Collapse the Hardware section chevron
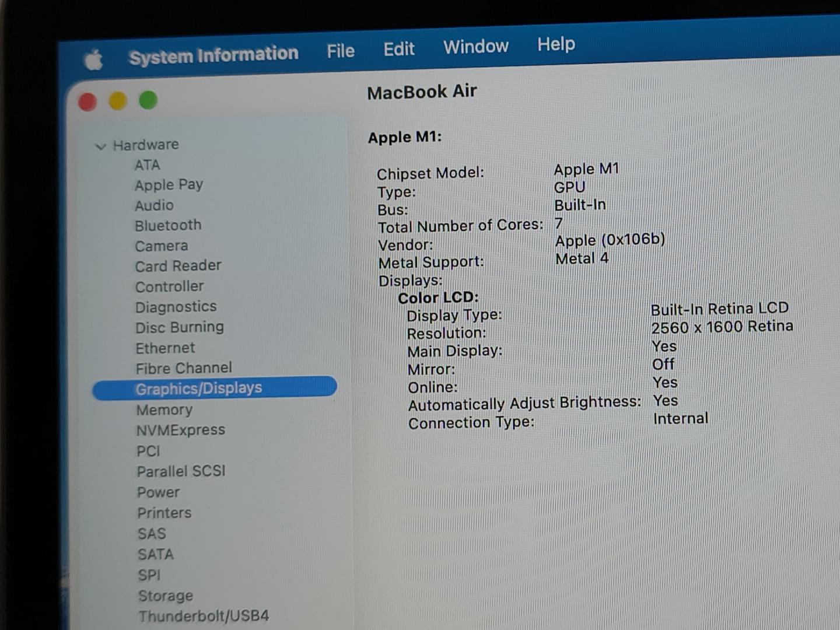Screen dimensions: 840x630 (x=101, y=146)
